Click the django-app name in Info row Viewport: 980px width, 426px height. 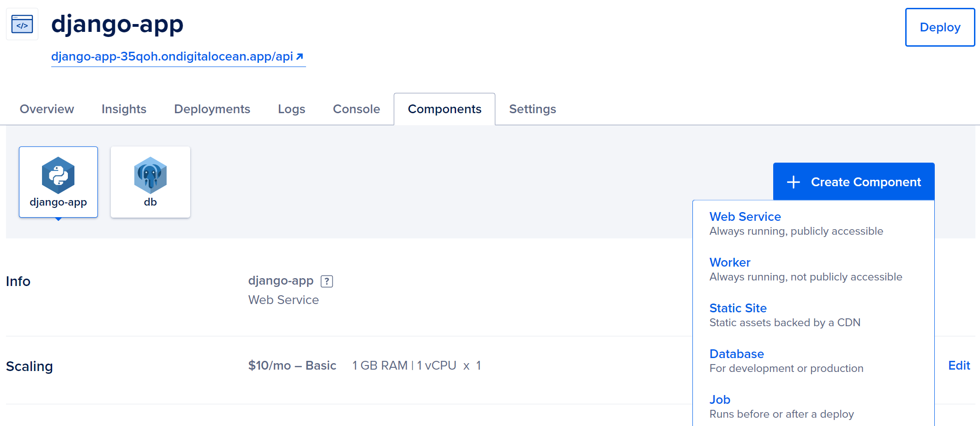click(281, 280)
